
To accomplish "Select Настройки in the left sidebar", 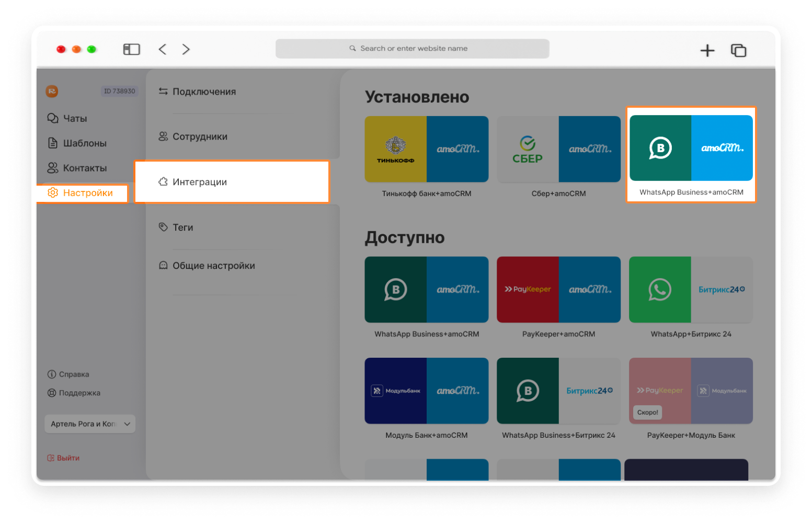I will pos(82,193).
